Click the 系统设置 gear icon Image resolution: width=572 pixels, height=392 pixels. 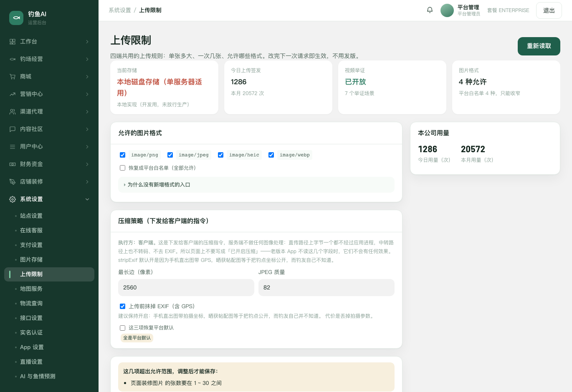[13, 199]
